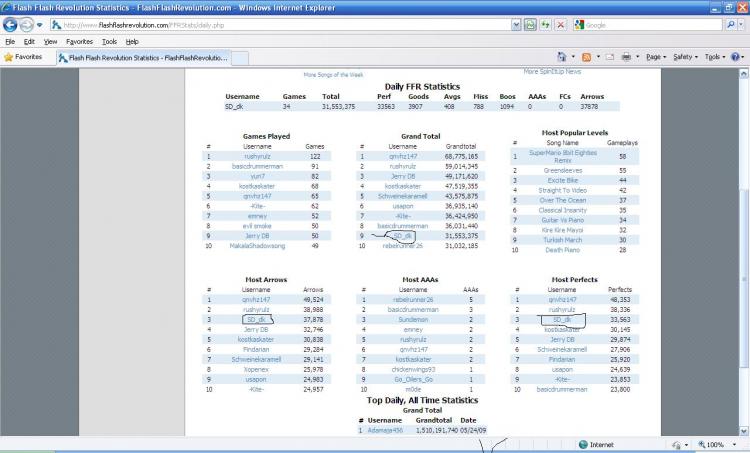Click SD_dk username in Grand Total table
750x453 pixels.
(x=402, y=236)
